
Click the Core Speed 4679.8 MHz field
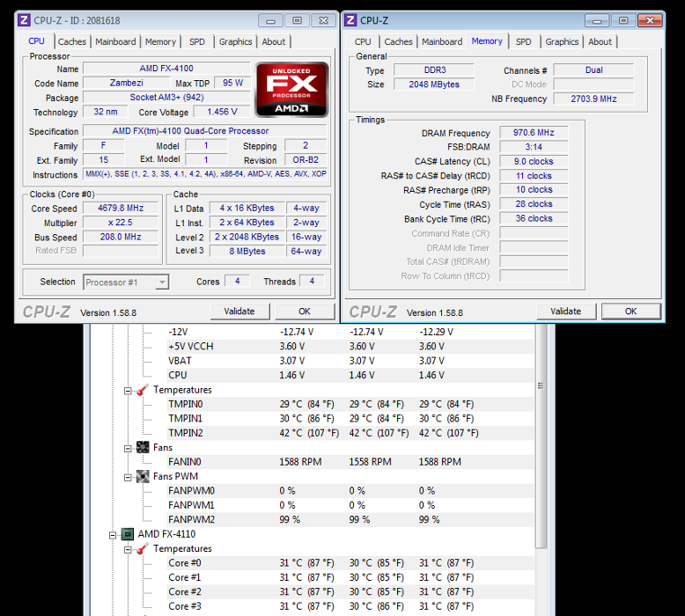point(121,209)
